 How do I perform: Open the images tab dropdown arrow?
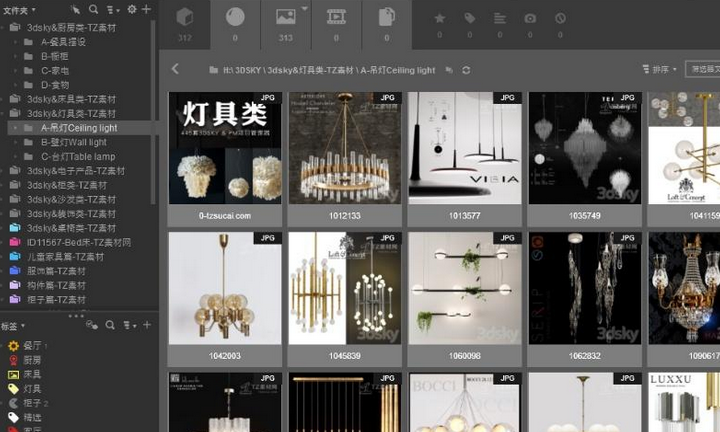pyautogui.click(x=304, y=8)
